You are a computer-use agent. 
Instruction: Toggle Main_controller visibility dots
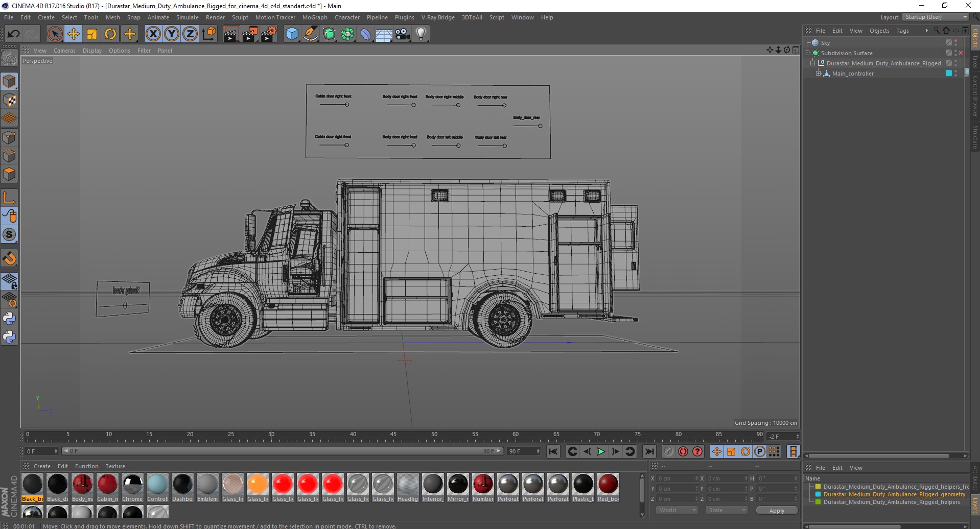click(956, 74)
